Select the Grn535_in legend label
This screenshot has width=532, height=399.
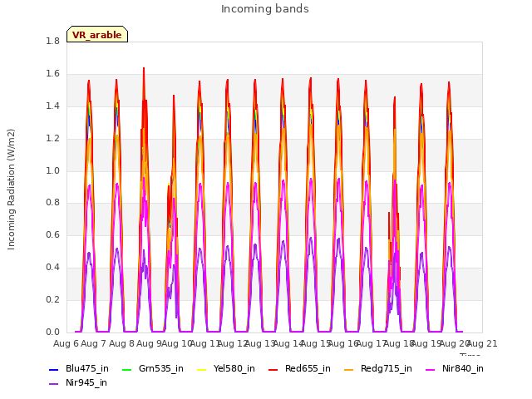coord(161,369)
